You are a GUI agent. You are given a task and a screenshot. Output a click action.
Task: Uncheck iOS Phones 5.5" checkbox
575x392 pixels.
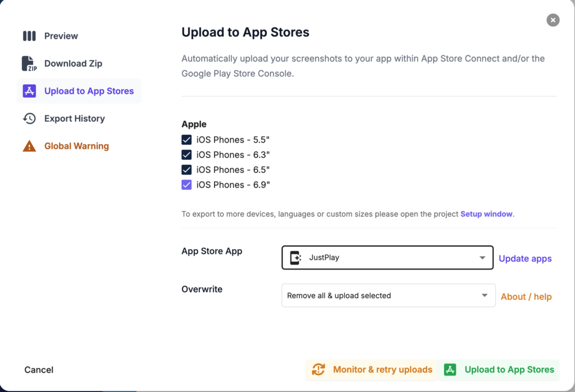pyautogui.click(x=186, y=139)
